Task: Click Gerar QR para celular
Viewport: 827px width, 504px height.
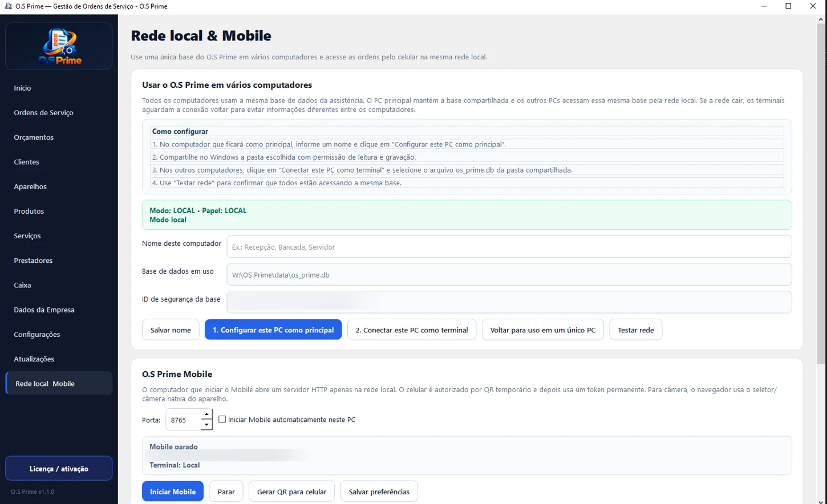Action: click(x=292, y=491)
